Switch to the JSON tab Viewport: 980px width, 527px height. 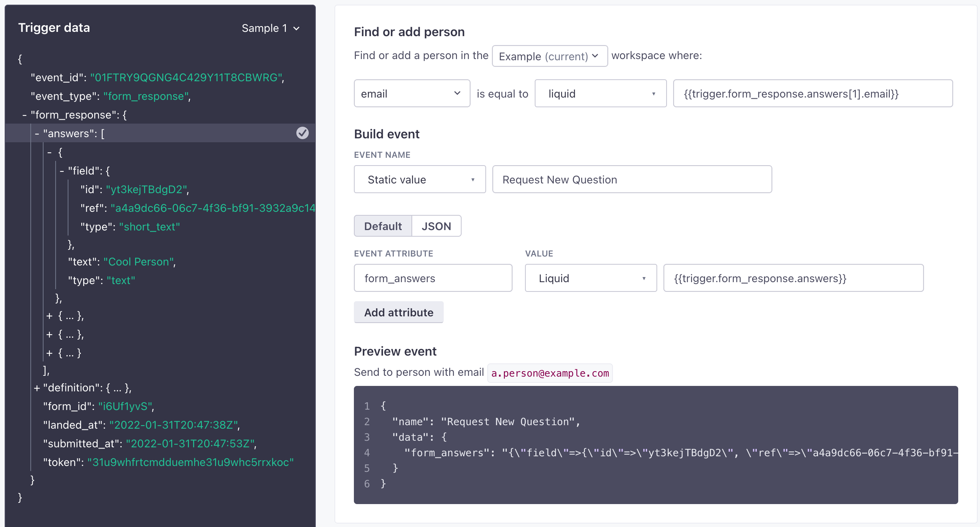click(436, 226)
